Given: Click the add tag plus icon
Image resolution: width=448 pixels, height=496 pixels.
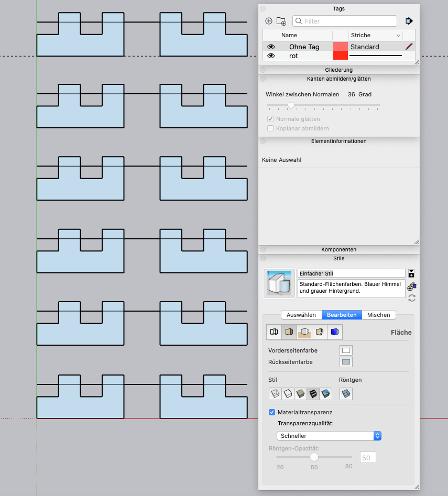Looking at the screenshot, I should (x=269, y=21).
